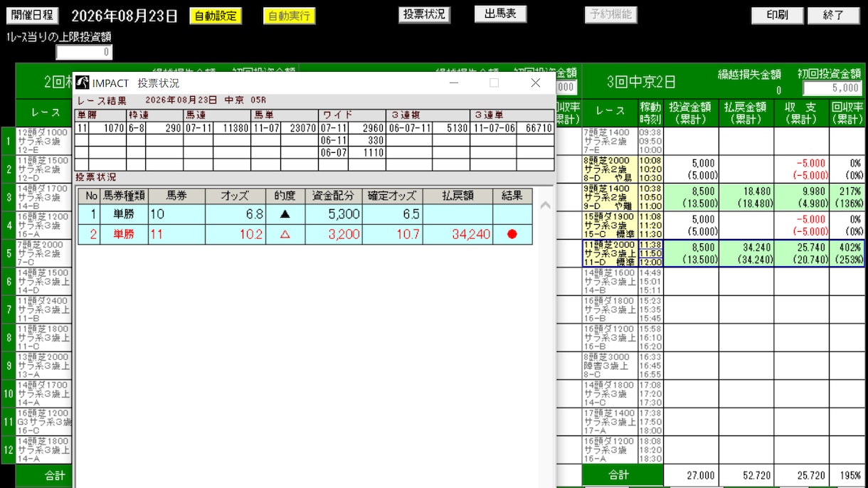This screenshot has width=868, height=488.
Task: Select left race 16頭芝1200 G3 cell
Action: [x=44, y=421]
